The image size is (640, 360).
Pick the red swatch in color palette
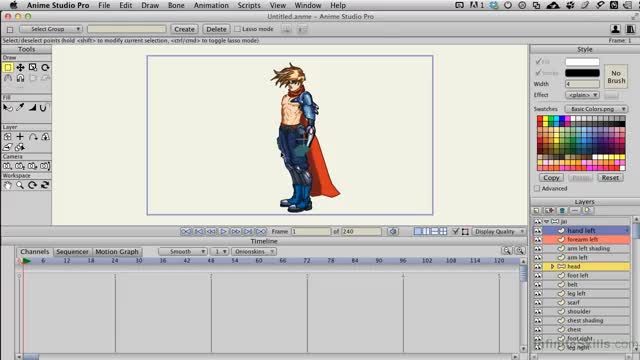coord(540,119)
